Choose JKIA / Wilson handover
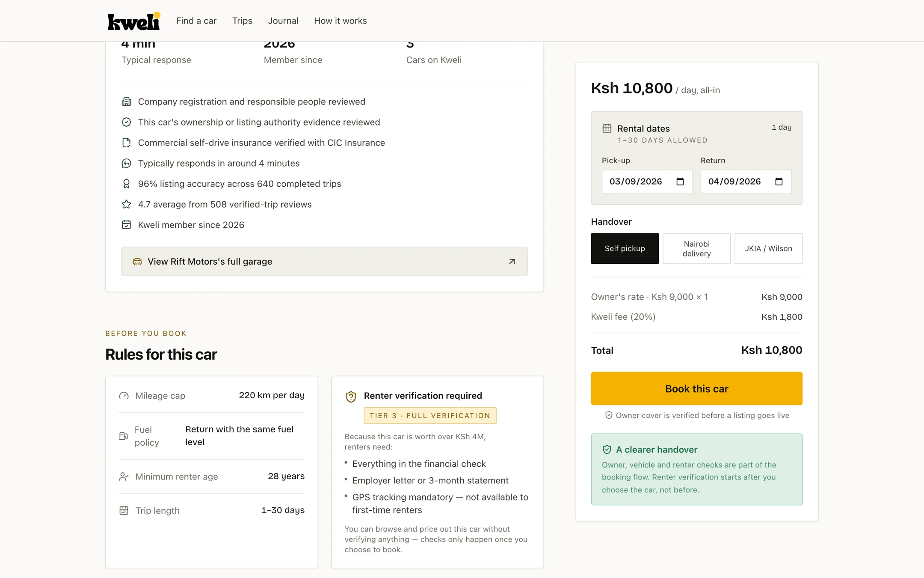 click(x=768, y=248)
